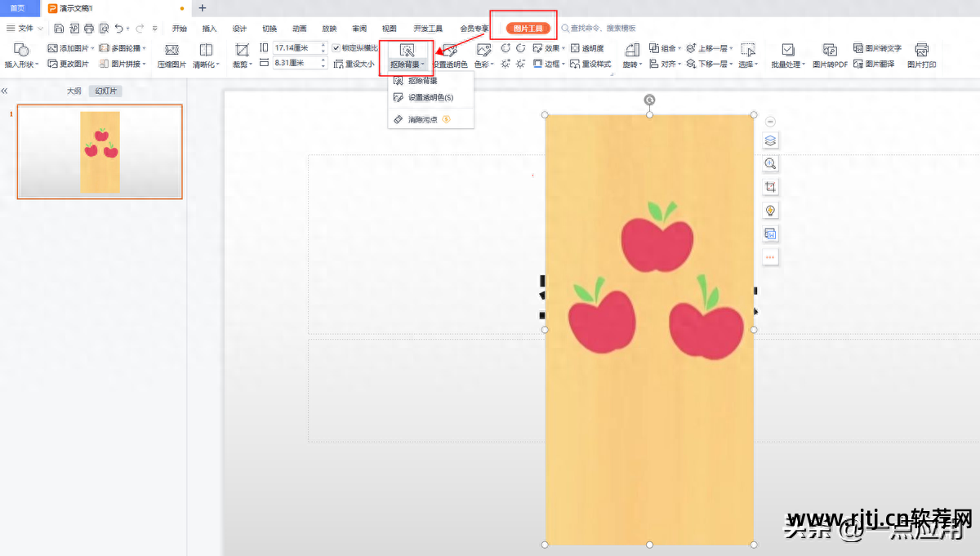Image resolution: width=980 pixels, height=556 pixels.
Task: Click the save icon in quick toolbar
Action: 60,29
